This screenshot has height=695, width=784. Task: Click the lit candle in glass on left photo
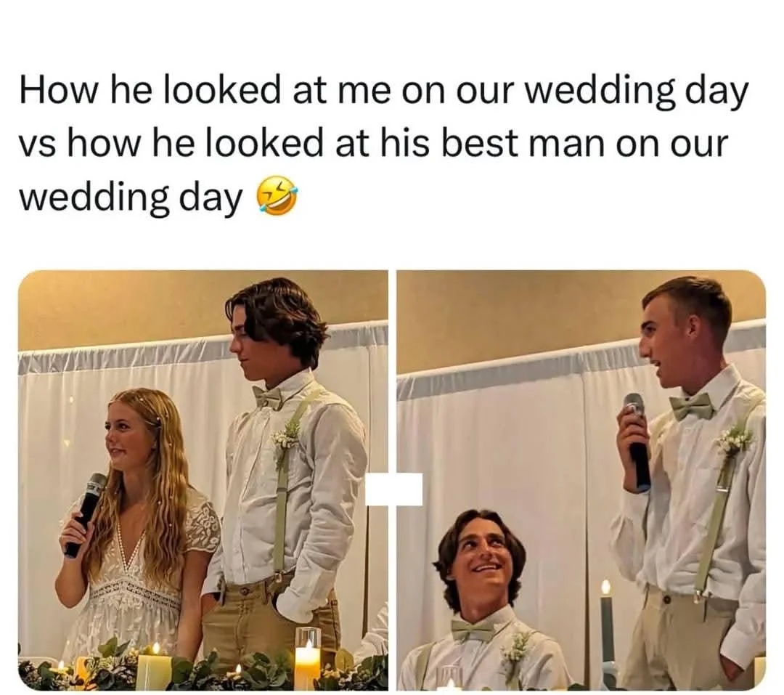click(x=308, y=657)
